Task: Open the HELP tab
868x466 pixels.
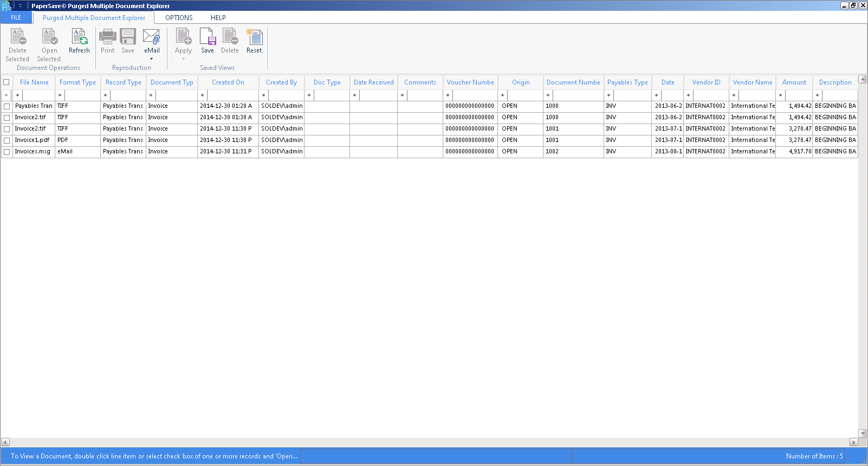Action: click(x=218, y=18)
